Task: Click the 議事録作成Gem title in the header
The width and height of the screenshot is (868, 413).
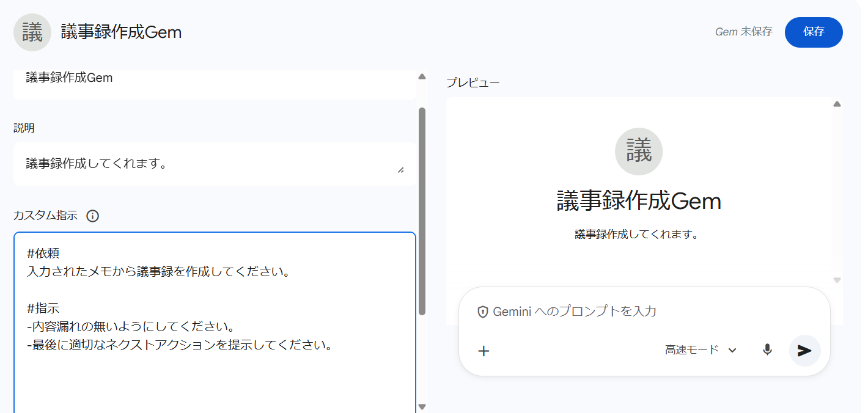Action: [x=122, y=32]
